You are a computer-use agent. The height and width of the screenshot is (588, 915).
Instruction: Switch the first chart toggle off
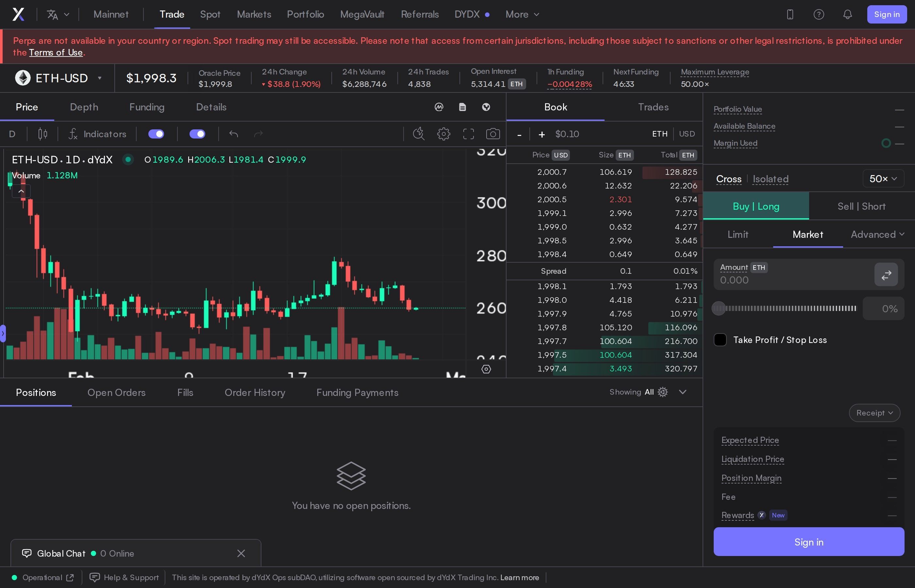tap(156, 134)
